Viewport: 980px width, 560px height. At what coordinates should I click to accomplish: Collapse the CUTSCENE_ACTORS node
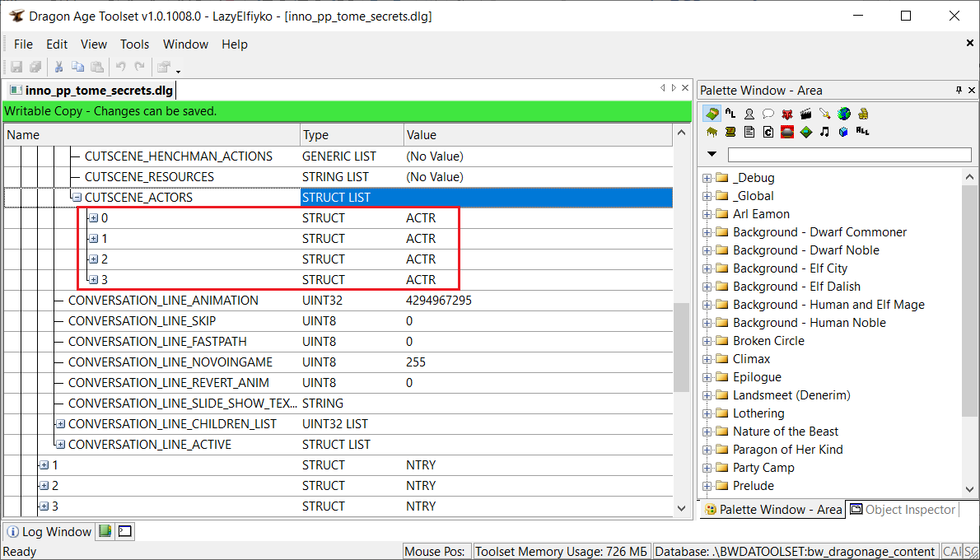[77, 198]
